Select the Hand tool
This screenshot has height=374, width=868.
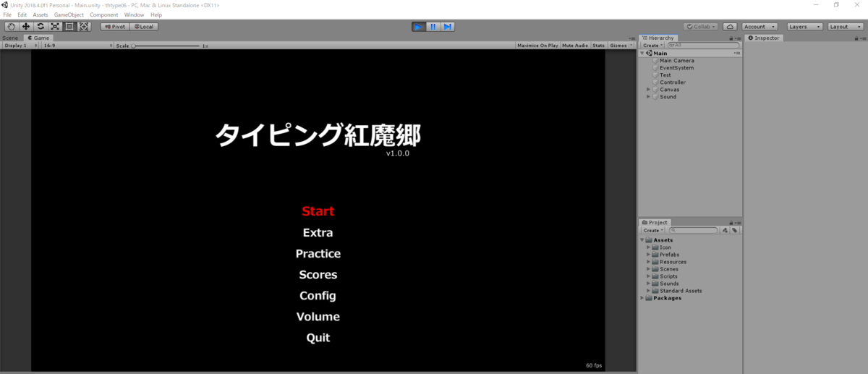tap(11, 27)
